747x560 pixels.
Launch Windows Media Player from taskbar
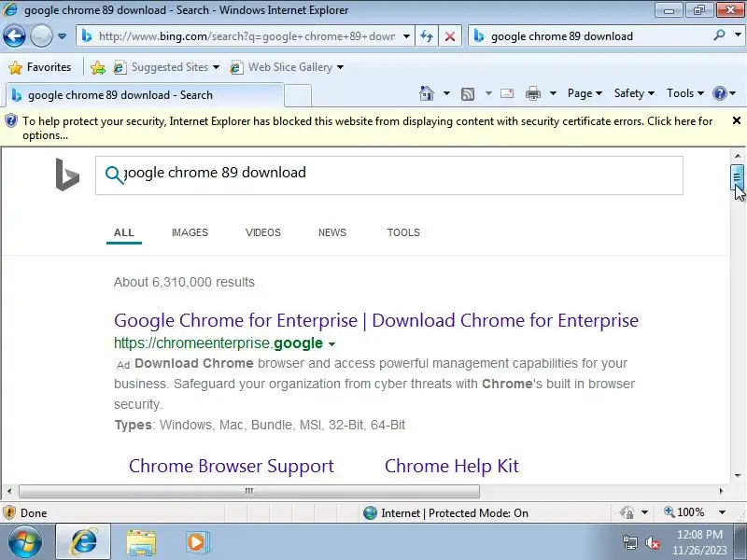tap(197, 542)
